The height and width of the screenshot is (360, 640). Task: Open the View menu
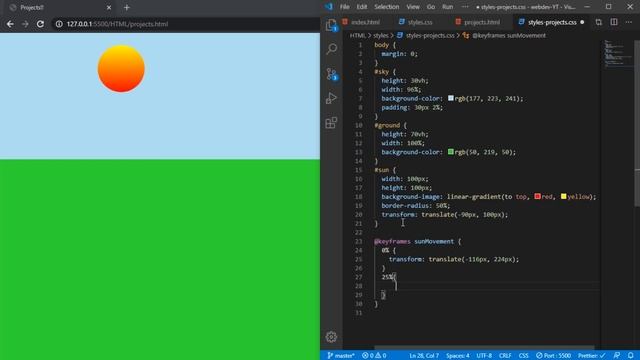pyautogui.click(x=413, y=7)
